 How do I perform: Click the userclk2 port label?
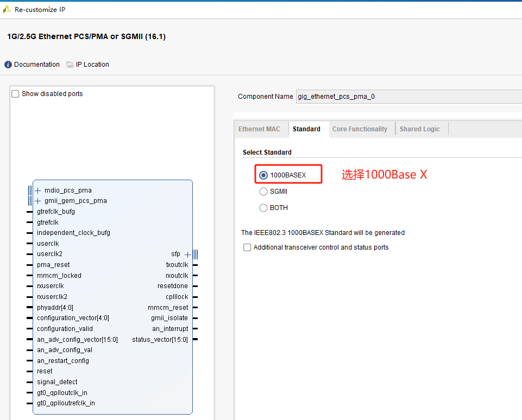tap(49, 254)
